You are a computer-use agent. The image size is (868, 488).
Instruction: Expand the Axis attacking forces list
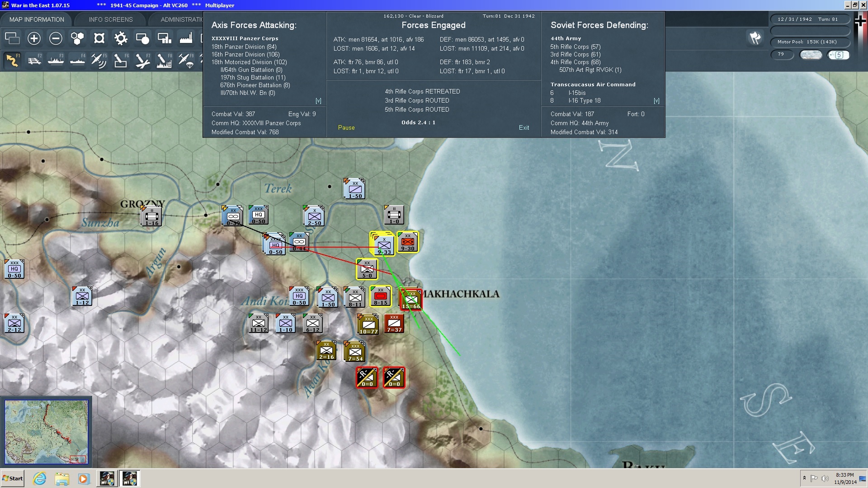click(x=318, y=101)
